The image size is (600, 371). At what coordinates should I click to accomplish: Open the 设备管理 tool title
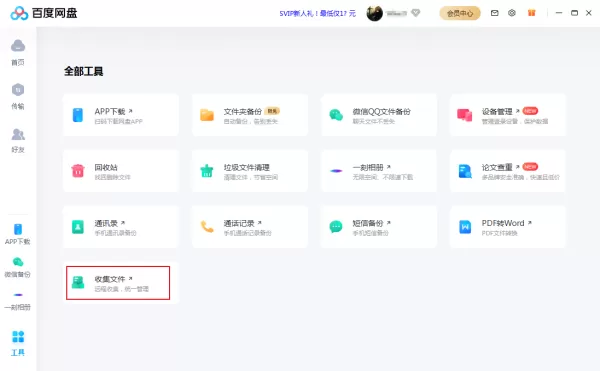[497, 111]
